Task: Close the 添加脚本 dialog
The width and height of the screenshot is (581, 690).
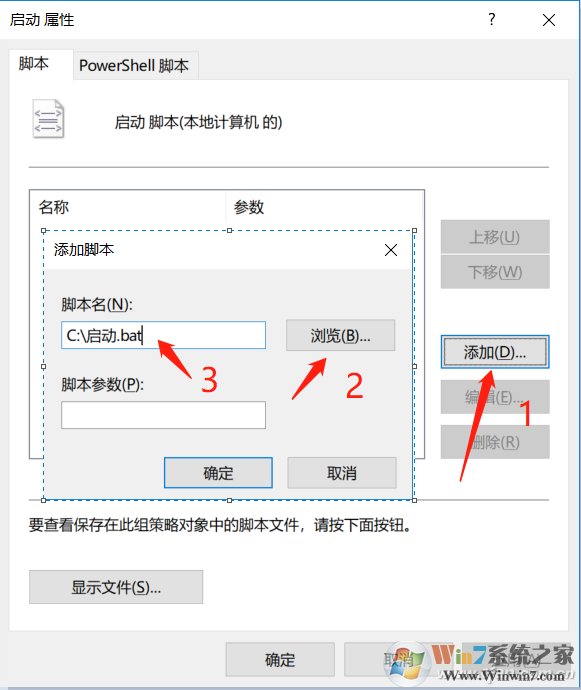Action: [391, 250]
